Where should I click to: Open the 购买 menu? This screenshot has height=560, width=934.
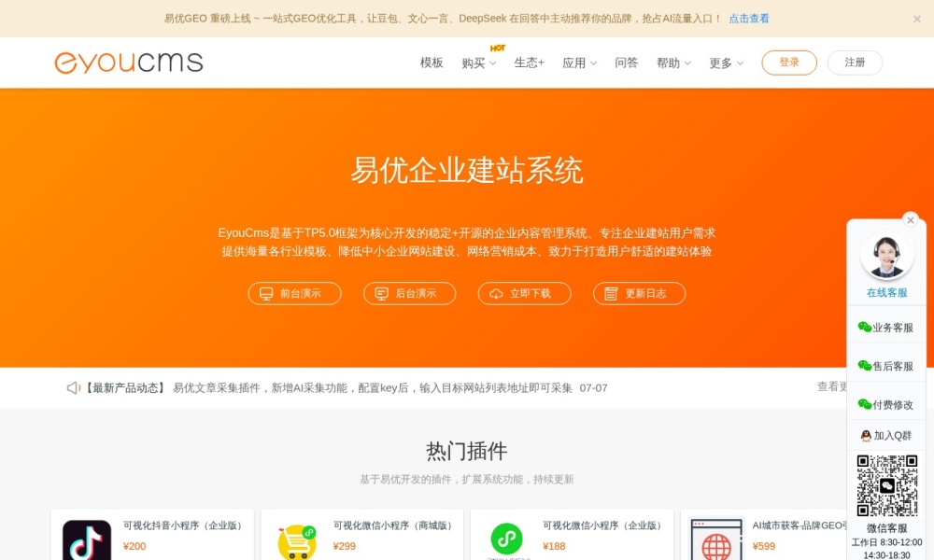click(473, 63)
